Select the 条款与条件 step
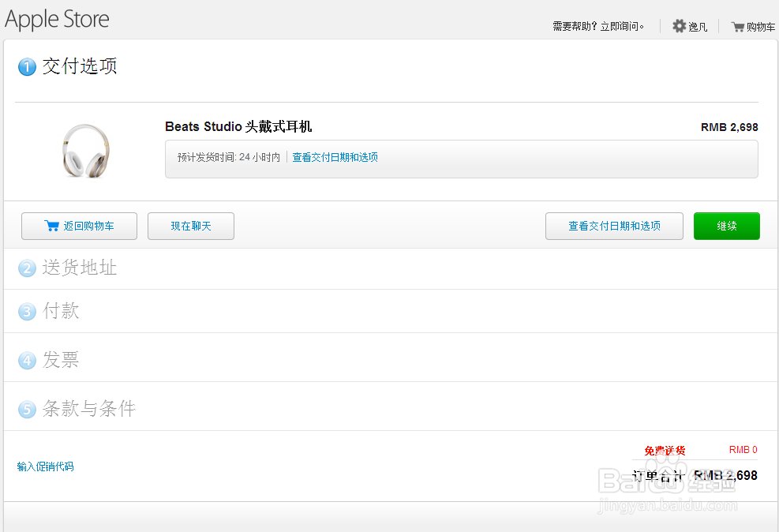 coord(89,409)
